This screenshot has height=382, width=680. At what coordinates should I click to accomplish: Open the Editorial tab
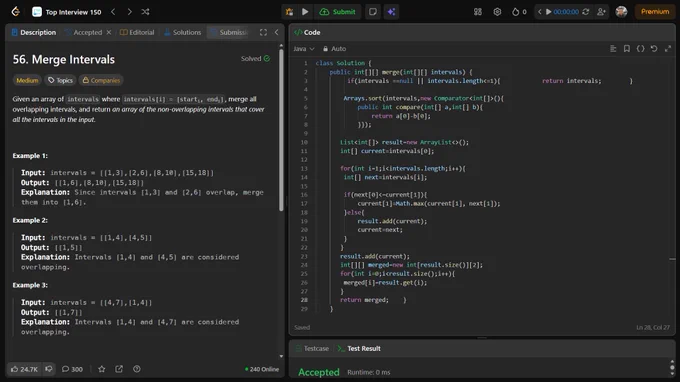point(137,32)
